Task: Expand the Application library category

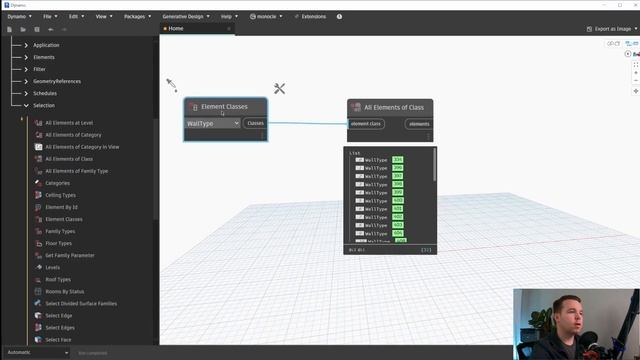Action: (26, 45)
